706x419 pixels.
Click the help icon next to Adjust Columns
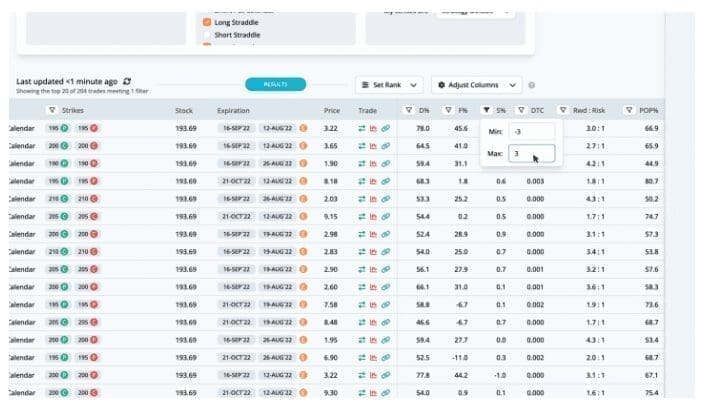[x=531, y=85]
